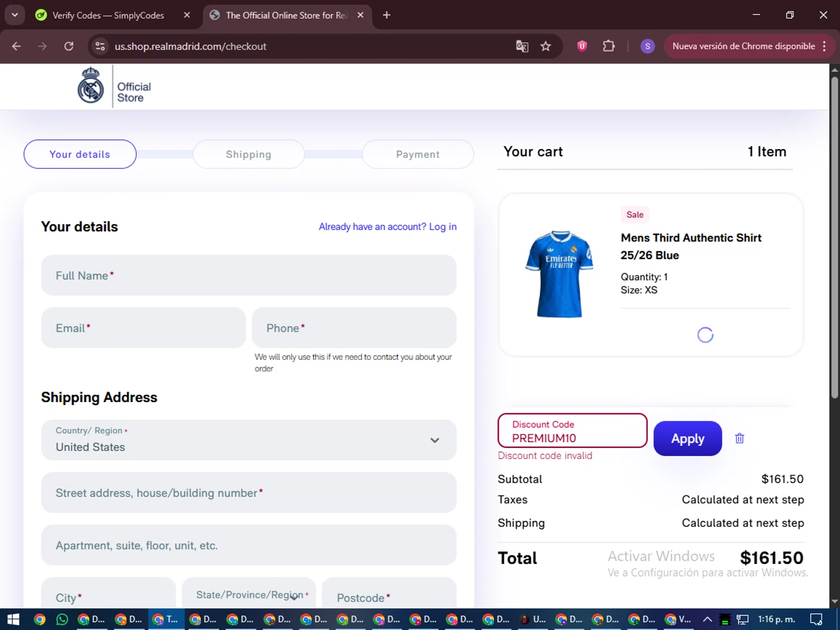Click the Total amount $161.50

click(x=772, y=558)
